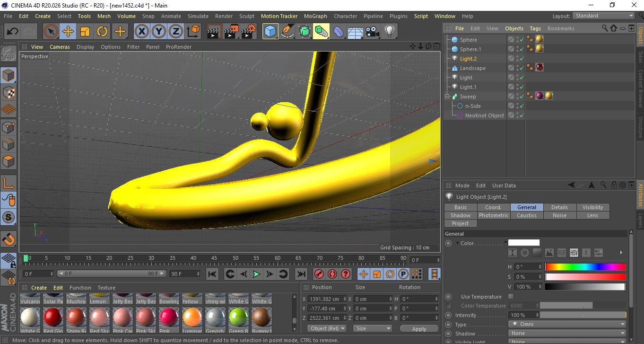Viewport: 644px width, 344px height.
Task: Add a Cube primitive object
Action: (x=270, y=32)
